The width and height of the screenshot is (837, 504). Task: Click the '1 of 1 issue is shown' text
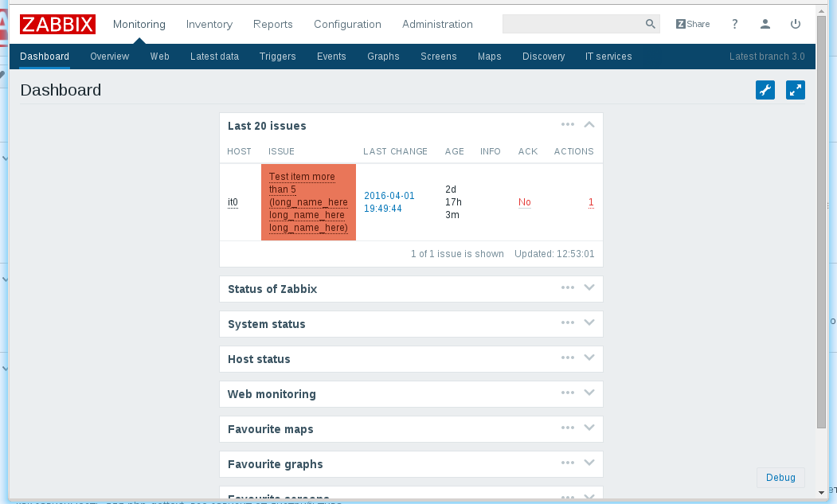pyautogui.click(x=457, y=254)
